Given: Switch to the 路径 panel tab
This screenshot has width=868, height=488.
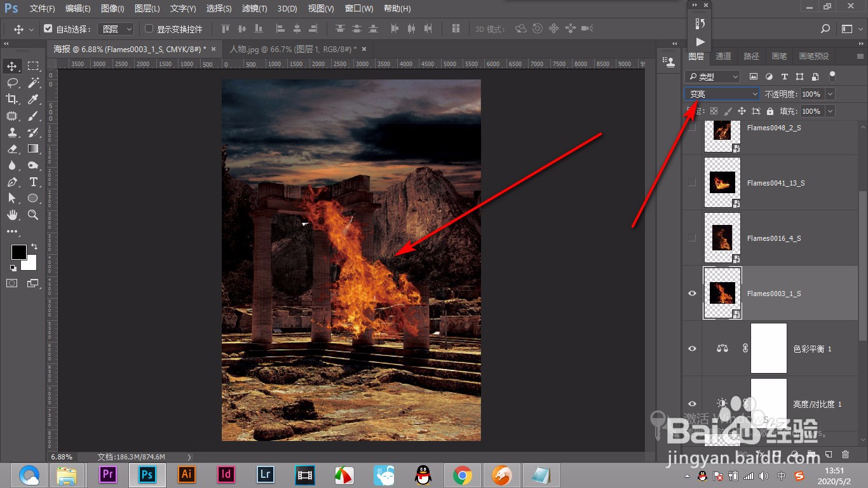Looking at the screenshot, I should (x=751, y=56).
